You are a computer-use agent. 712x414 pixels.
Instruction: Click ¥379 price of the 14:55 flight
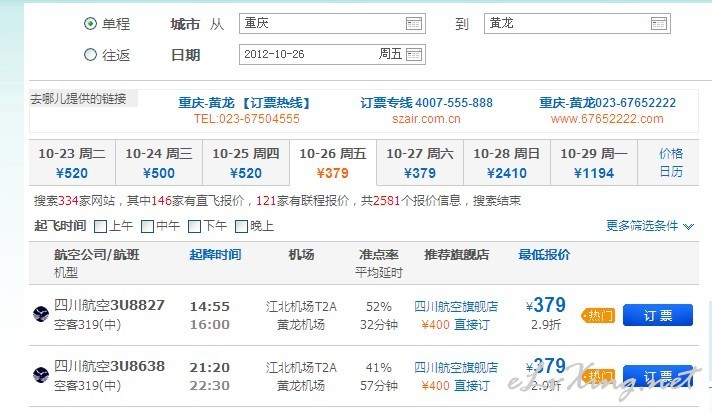pos(546,305)
